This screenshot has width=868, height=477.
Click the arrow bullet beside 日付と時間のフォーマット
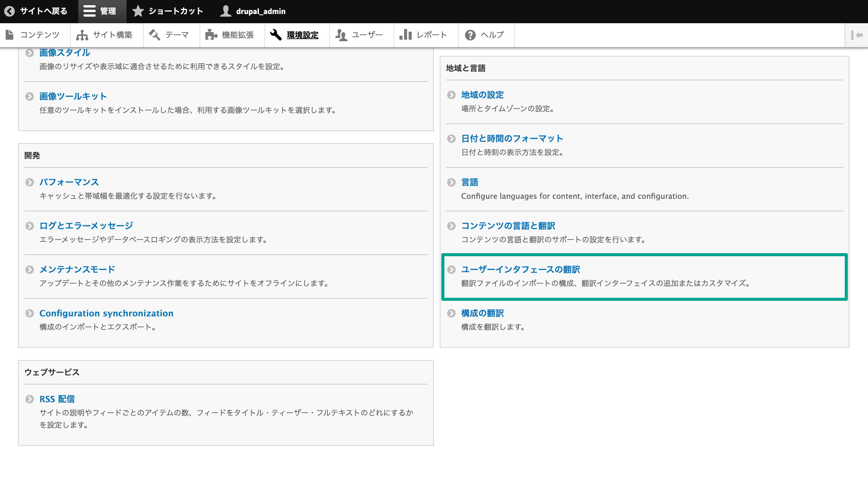451,139
